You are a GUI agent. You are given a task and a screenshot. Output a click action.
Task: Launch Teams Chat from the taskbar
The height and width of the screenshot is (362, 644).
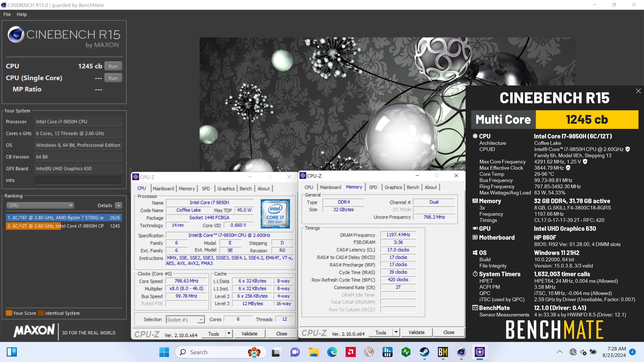295,352
